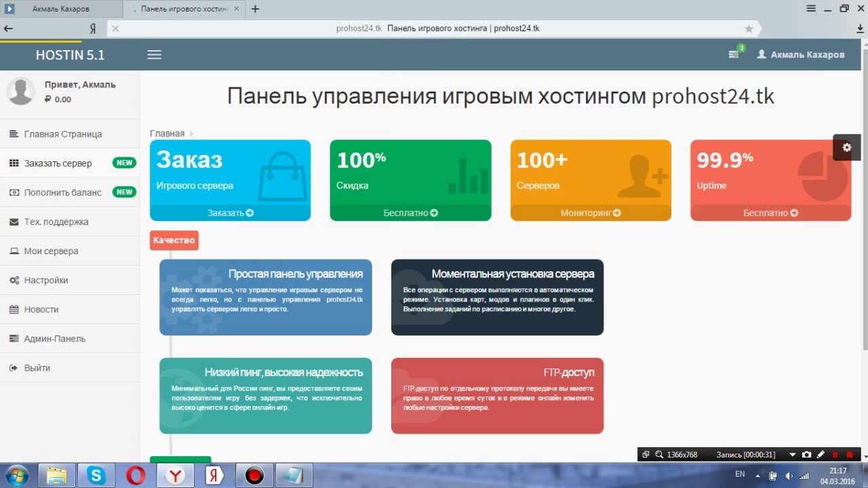Open Моментальная установка сервера feature card
Viewport: 868px width, 488px height.
(x=497, y=297)
